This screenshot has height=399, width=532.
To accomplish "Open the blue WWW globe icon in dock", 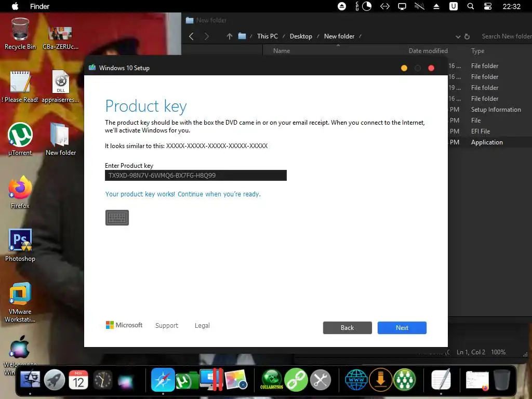I will [356, 380].
